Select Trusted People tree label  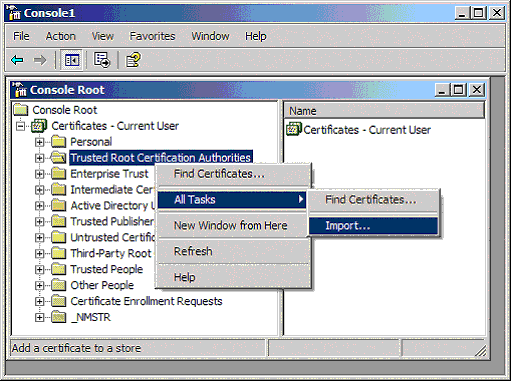click(x=107, y=269)
